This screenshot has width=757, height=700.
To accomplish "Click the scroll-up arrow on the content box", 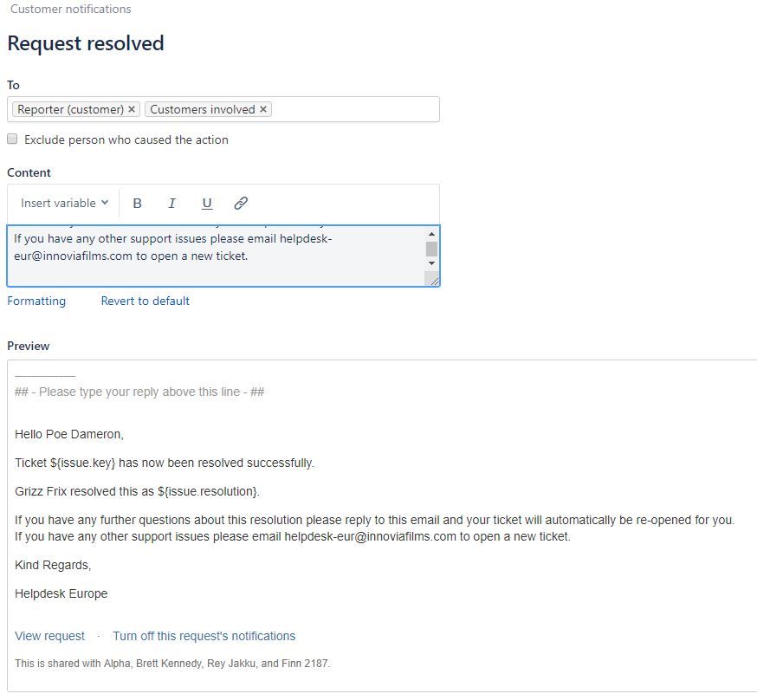I will coord(432,232).
